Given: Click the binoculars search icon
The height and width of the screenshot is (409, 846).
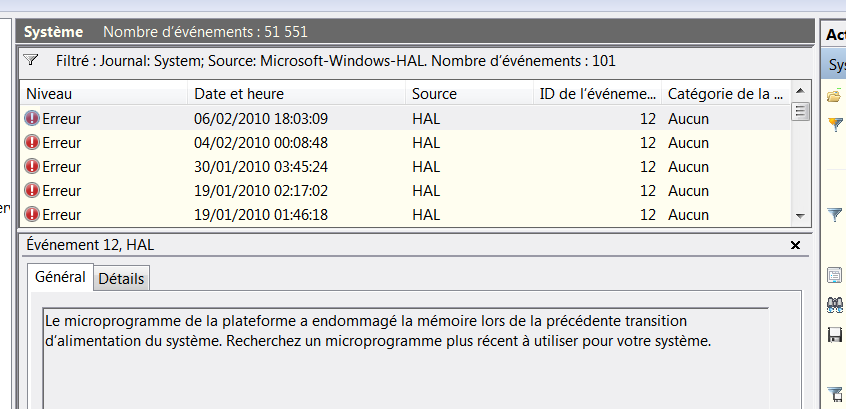Looking at the screenshot, I should [x=835, y=305].
